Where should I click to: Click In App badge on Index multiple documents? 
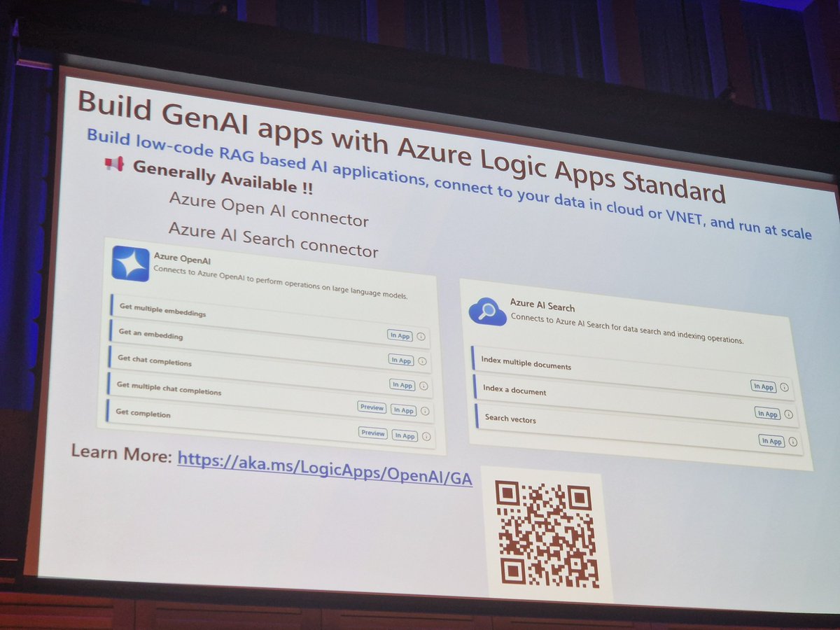click(763, 386)
